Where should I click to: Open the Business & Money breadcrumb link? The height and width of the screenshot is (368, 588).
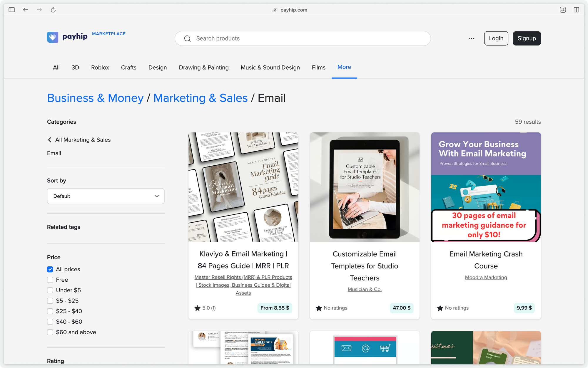[x=95, y=98]
